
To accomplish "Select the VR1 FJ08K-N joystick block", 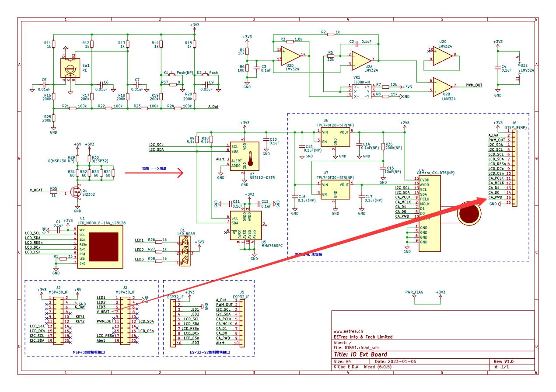I will point(361,91).
